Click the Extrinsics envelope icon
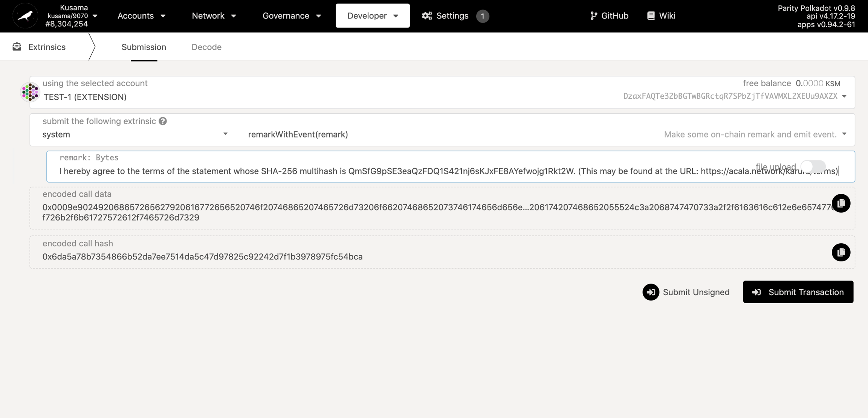This screenshot has height=418, width=868. click(17, 47)
